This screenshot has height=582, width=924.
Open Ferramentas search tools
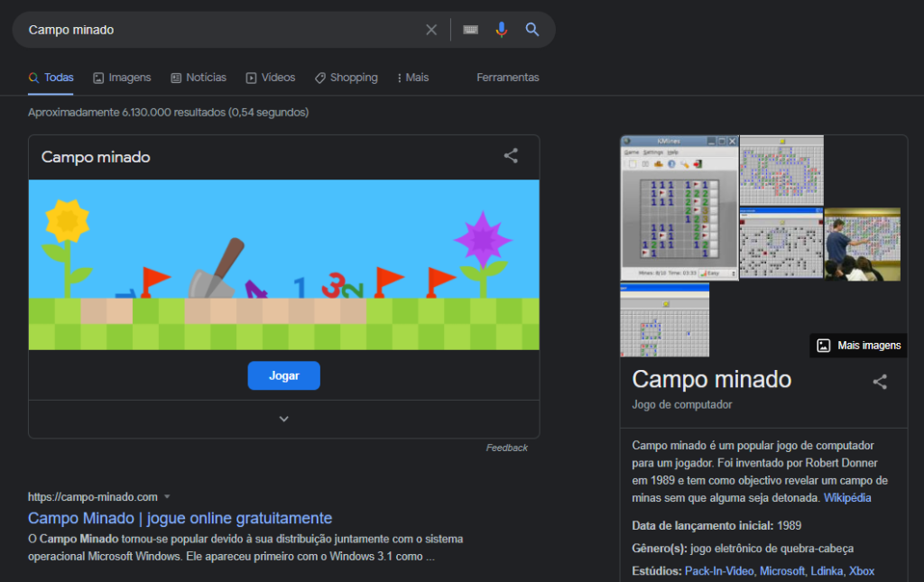point(508,78)
